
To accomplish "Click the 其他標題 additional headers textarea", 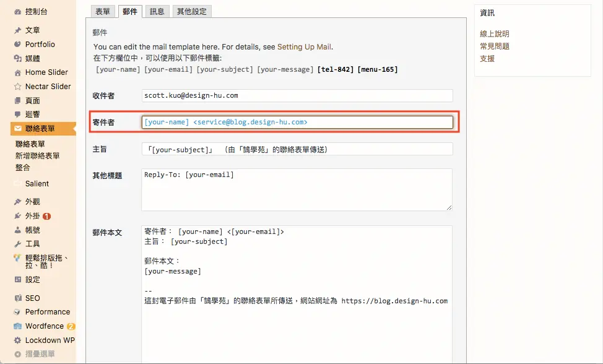I will 297,189.
